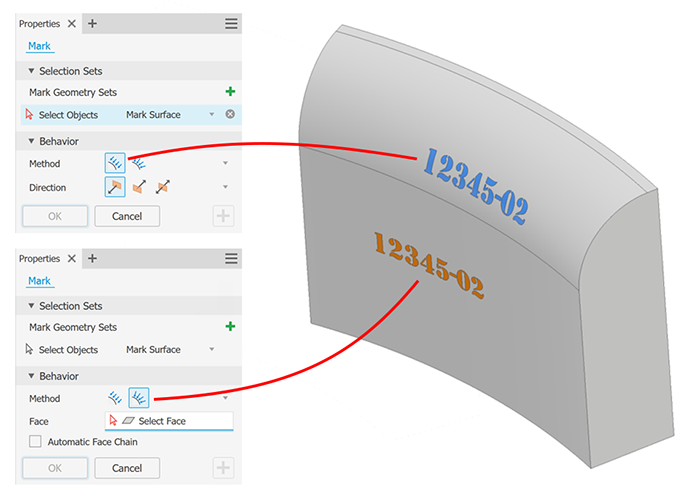Select the Mark link in lower panel
Screen dimensions: 700x497
[x=39, y=281]
